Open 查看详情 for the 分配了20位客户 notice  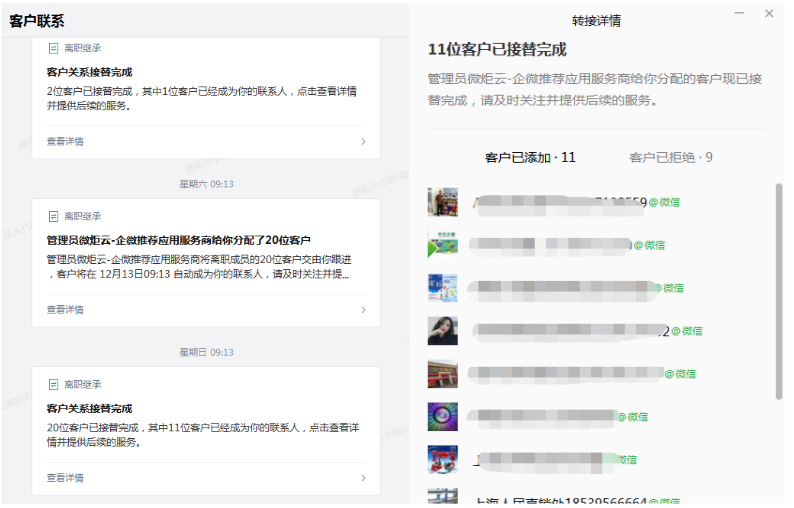coord(65,310)
